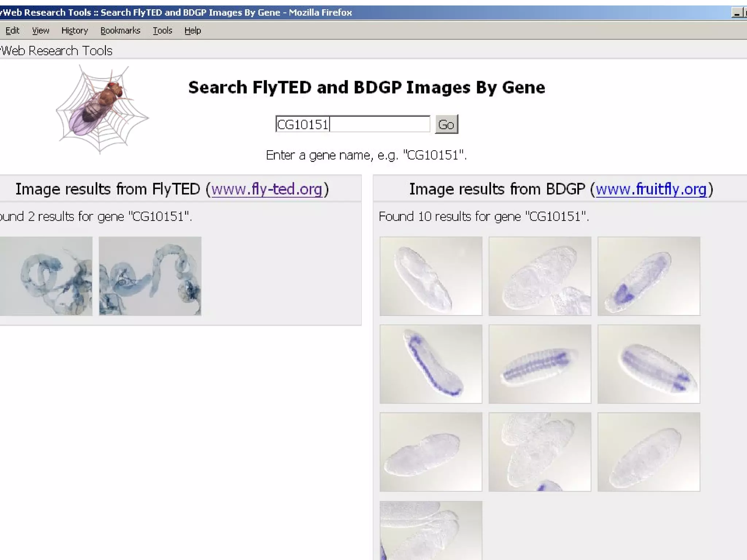
Task: Follow the www.fruitfly.org link
Action: pyautogui.click(x=651, y=189)
